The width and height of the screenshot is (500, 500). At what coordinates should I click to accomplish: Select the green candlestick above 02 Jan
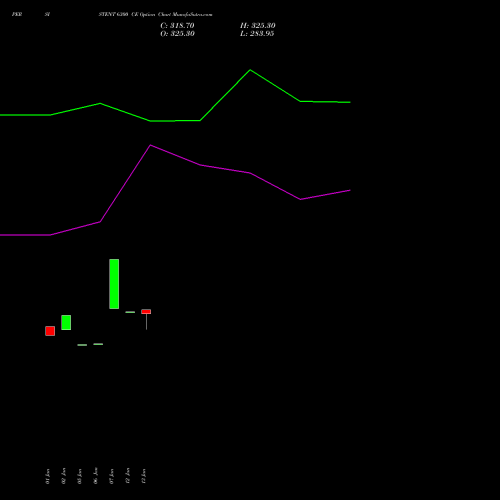66,322
